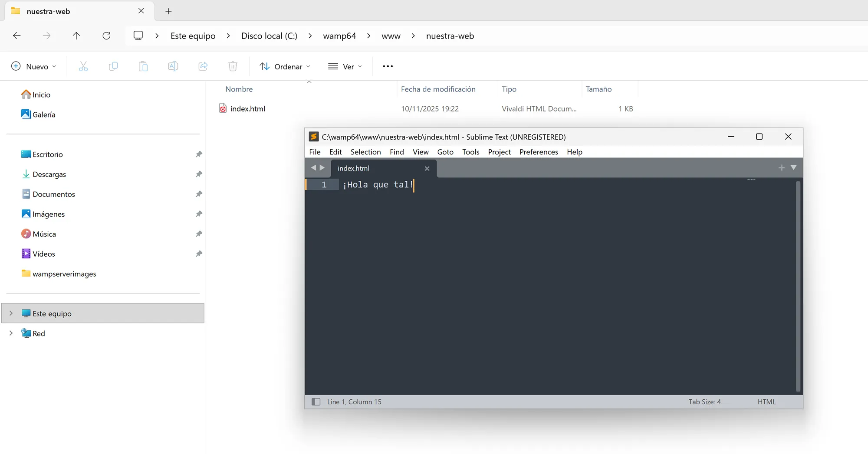This screenshot has height=454, width=868.
Task: Click the Paste clipboard icon
Action: pyautogui.click(x=143, y=66)
